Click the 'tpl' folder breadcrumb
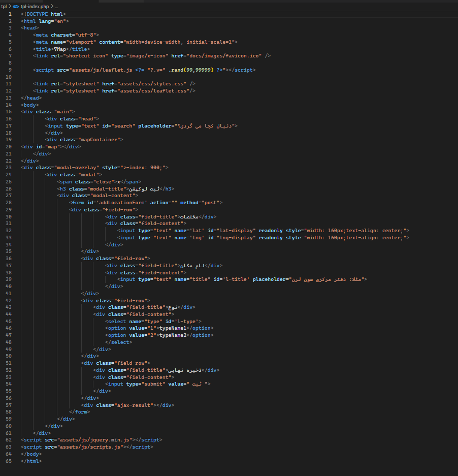The width and height of the screenshot is (458, 476). (4, 7)
